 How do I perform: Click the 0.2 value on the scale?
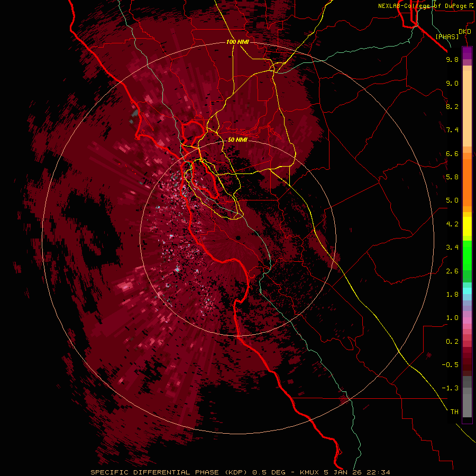(452, 342)
